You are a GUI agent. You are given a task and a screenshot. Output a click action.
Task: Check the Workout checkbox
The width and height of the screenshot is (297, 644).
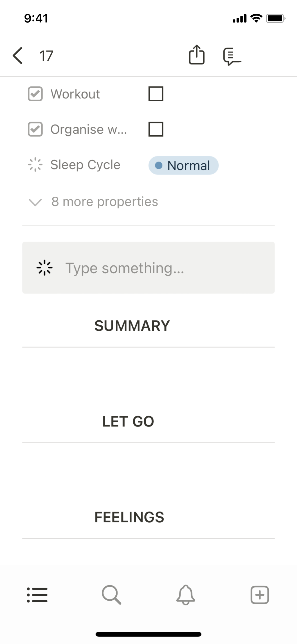[156, 94]
